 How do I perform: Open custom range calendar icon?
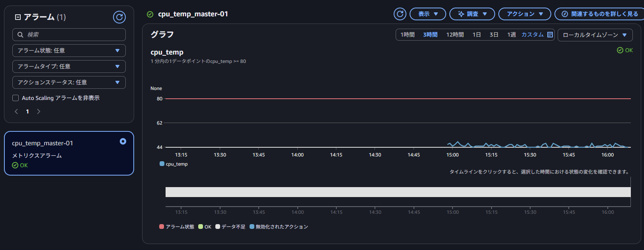[x=550, y=35]
